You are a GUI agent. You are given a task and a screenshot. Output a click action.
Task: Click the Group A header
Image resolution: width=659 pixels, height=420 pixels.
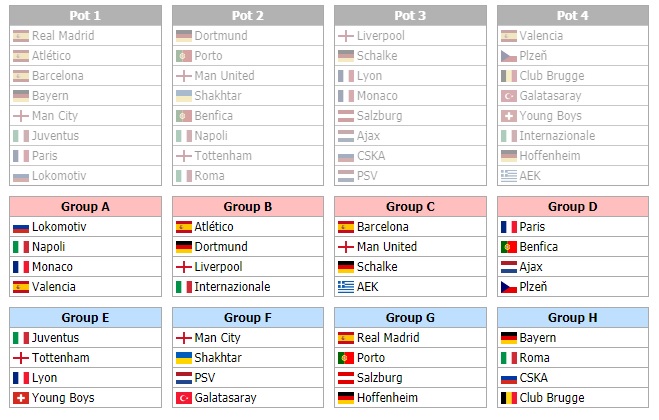85,207
